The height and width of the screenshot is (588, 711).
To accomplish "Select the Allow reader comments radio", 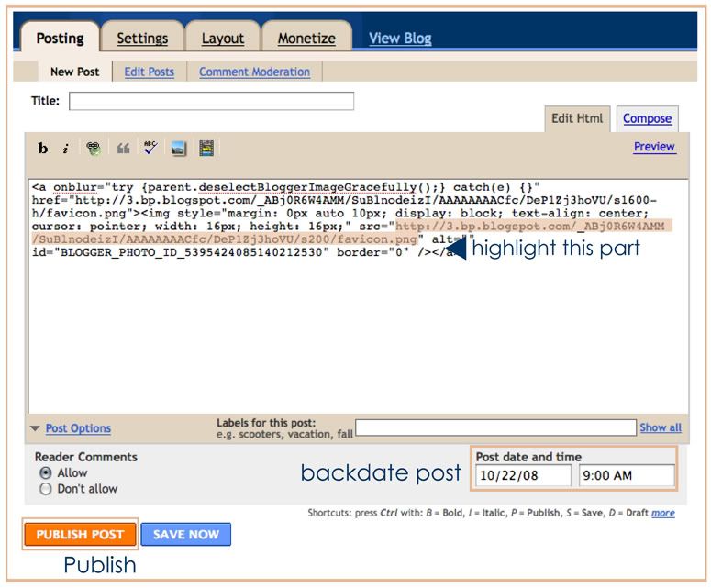I will click(x=45, y=473).
